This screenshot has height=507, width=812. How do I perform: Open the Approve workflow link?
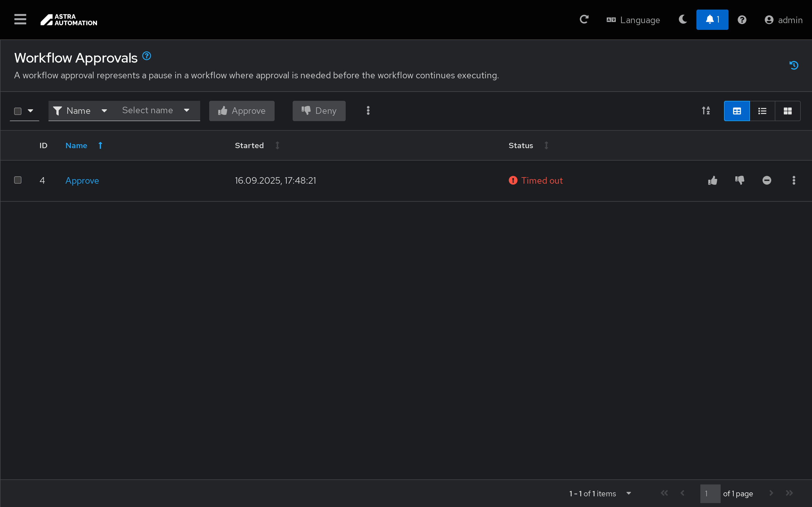coord(82,180)
